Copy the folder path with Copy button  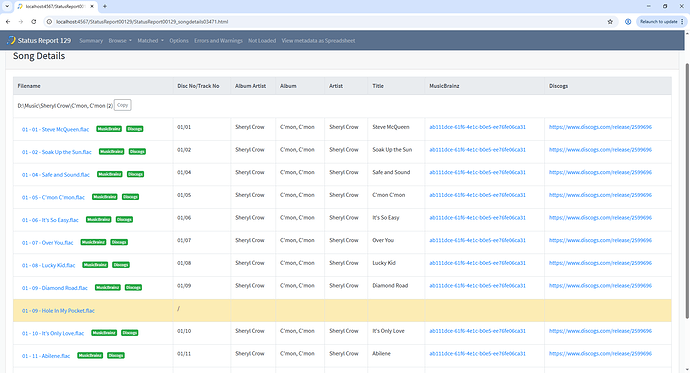(x=122, y=105)
